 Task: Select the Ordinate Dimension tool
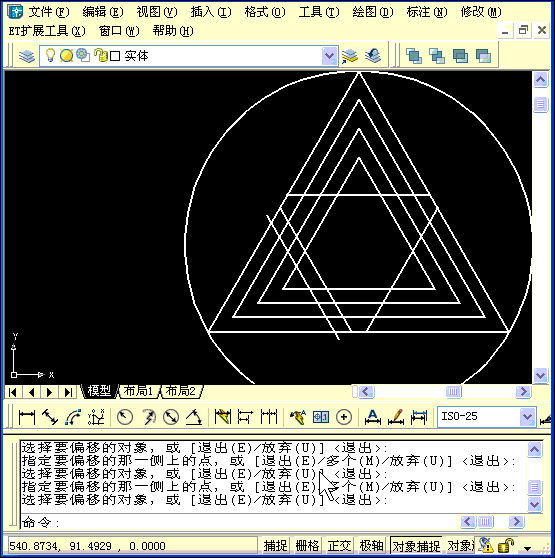pos(96,417)
